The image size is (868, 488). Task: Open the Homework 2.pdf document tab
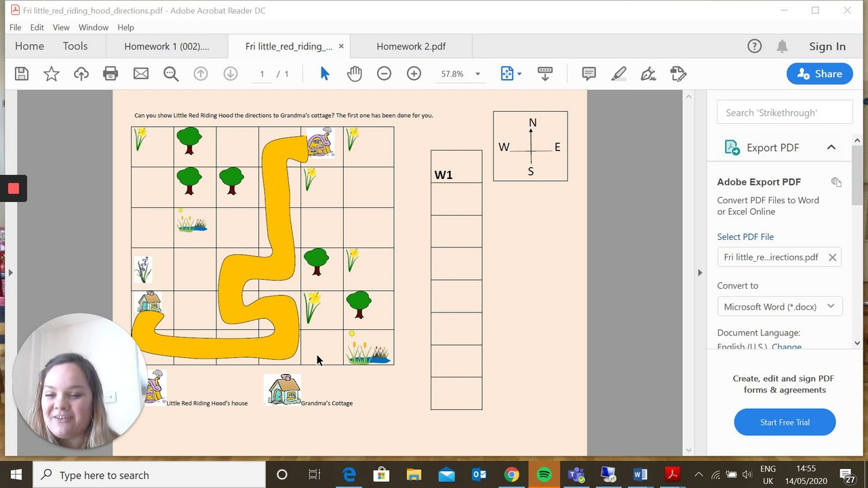[411, 46]
